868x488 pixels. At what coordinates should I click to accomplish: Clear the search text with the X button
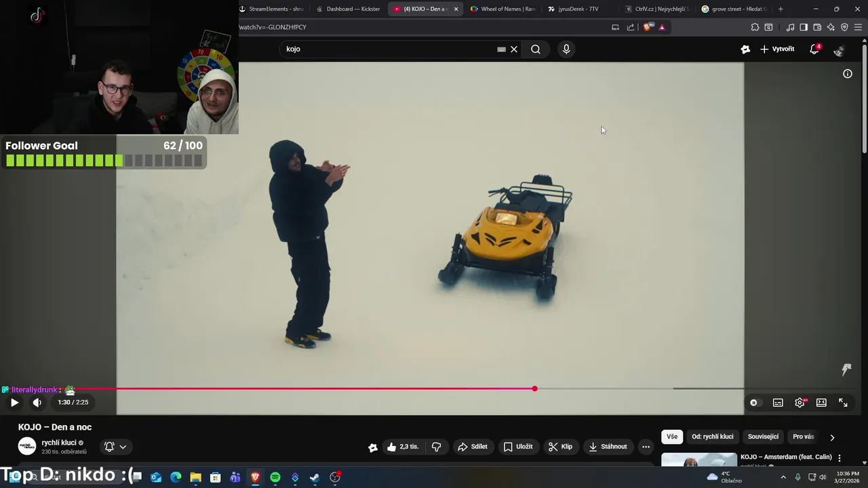point(514,49)
